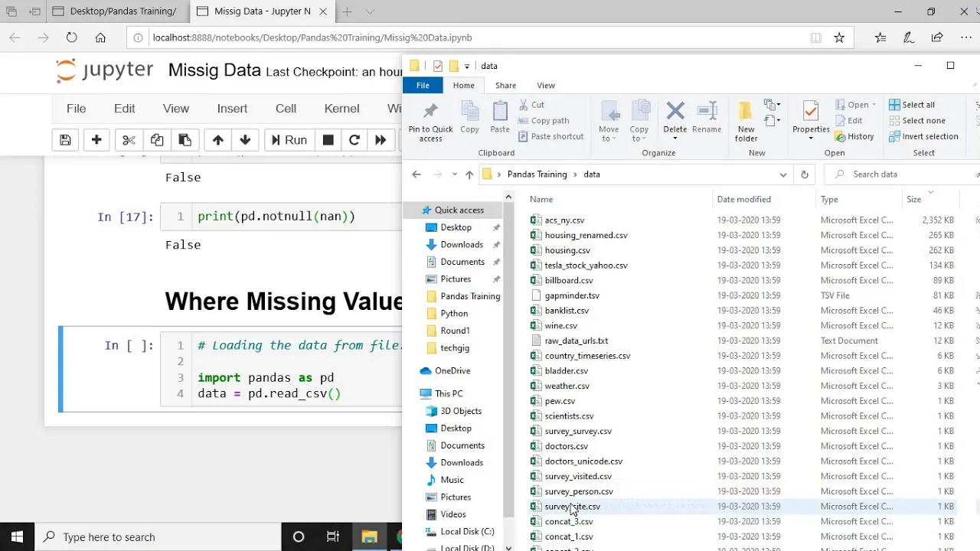Screen dimensions: 980x551
Task: Open the recent locations dropdown arrow
Action: point(456,174)
